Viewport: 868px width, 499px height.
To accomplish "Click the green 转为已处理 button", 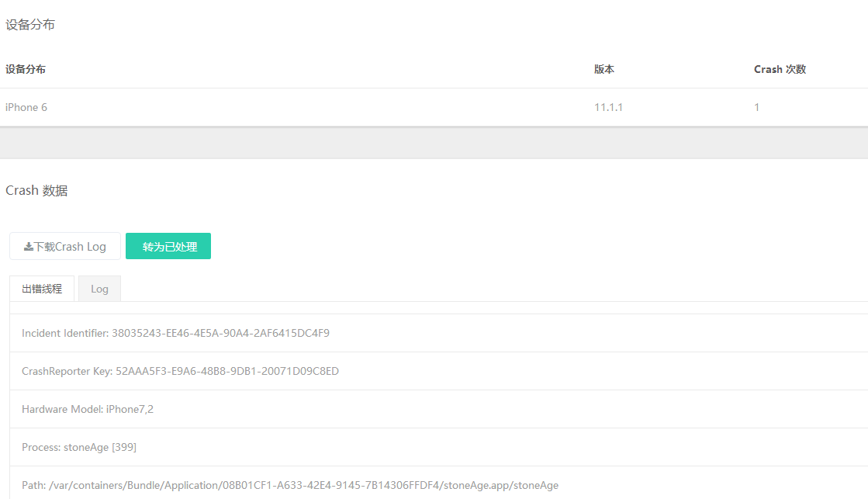I will 168,246.
